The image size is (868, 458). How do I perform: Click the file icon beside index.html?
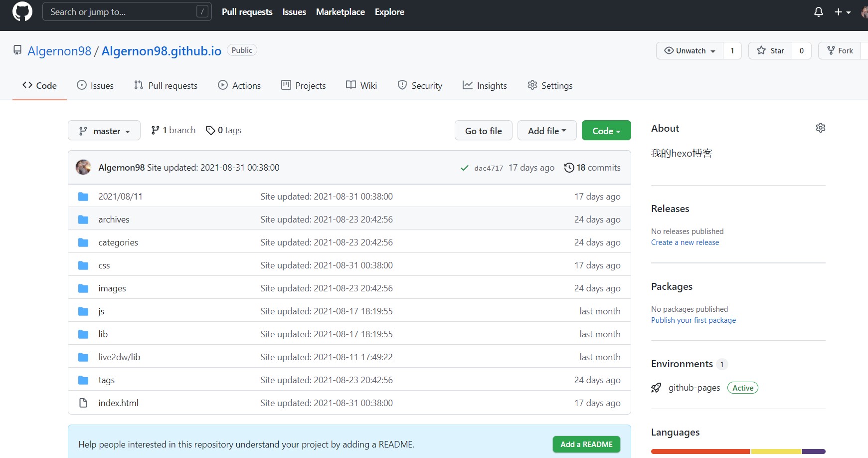(x=83, y=403)
